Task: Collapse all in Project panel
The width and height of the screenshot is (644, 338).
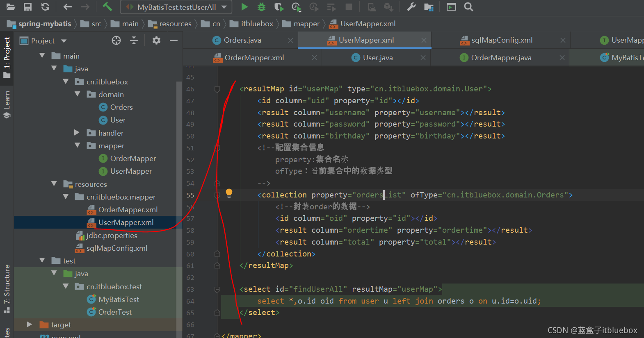Action: 134,40
